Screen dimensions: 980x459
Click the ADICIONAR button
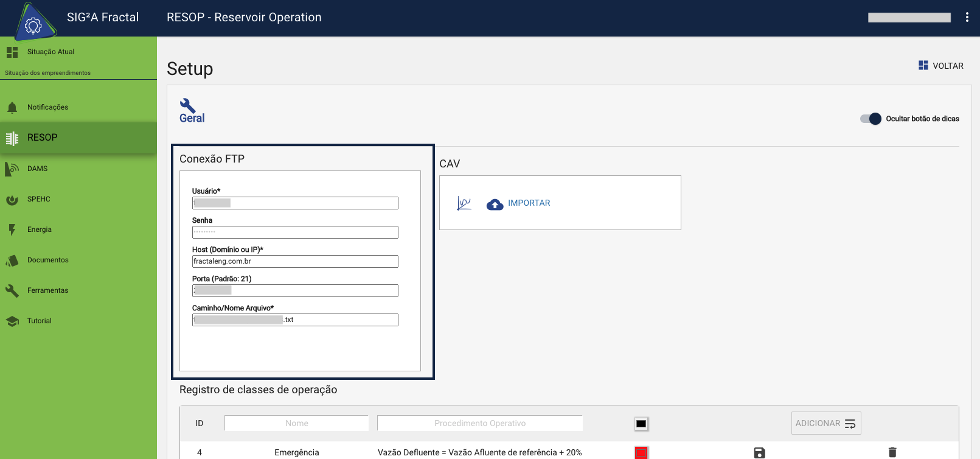(x=825, y=423)
